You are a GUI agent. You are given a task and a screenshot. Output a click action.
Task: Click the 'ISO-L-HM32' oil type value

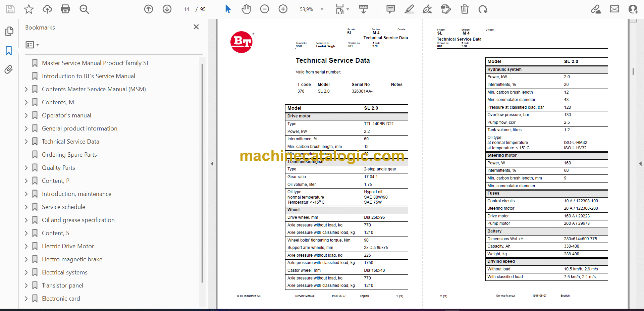576,143
